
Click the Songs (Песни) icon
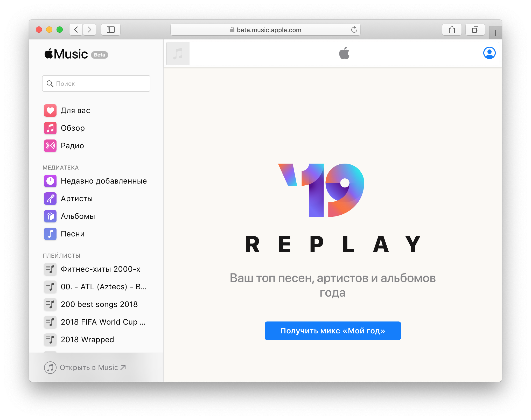(50, 234)
